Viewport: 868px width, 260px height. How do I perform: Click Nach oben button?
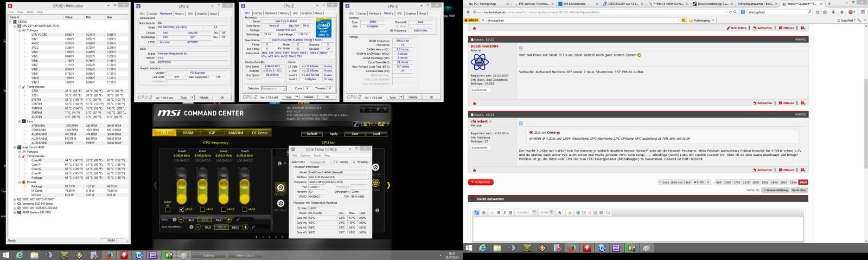pos(799,190)
